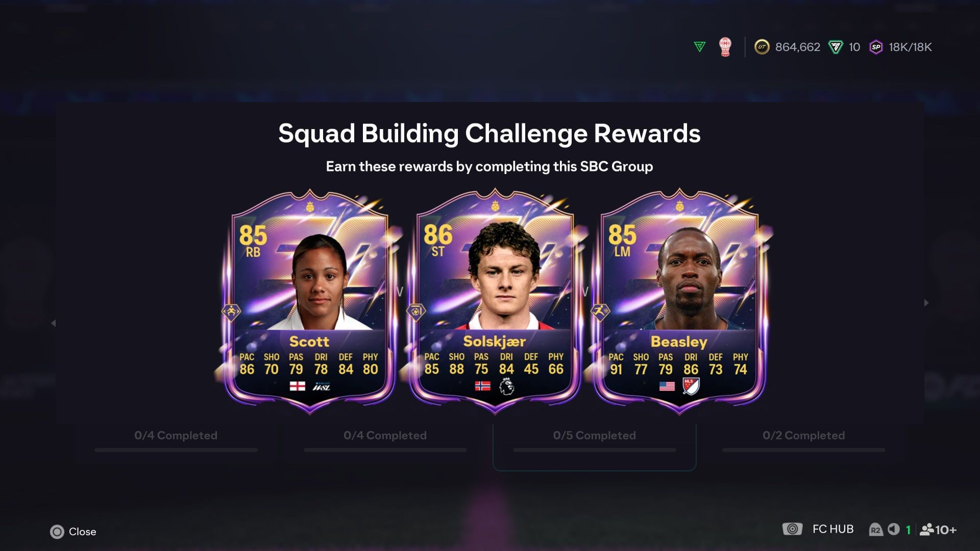Click Solskjær's playstyle diamond icon
This screenshot has height=551, width=980.
(415, 312)
